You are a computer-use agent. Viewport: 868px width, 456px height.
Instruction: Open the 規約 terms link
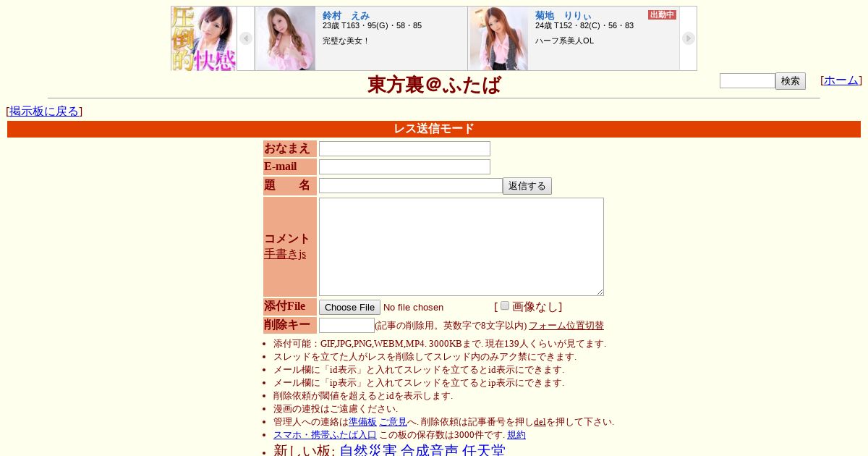click(516, 435)
